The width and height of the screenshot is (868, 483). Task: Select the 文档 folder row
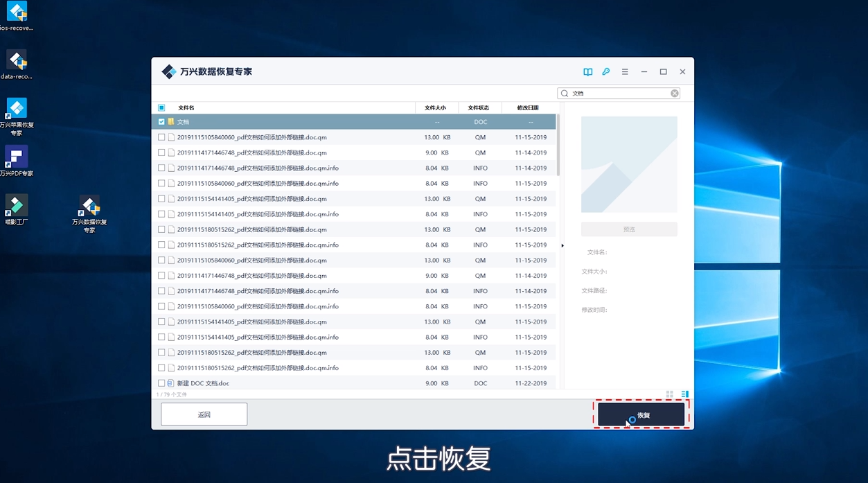353,122
